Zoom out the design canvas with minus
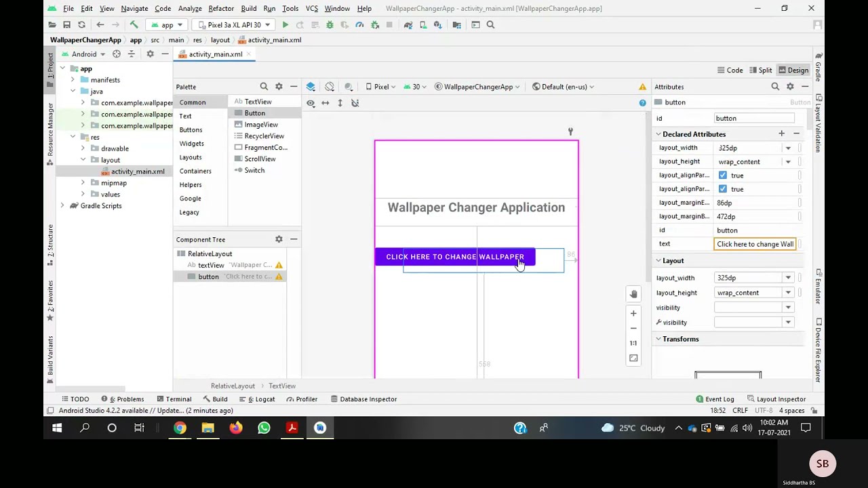 click(x=633, y=328)
